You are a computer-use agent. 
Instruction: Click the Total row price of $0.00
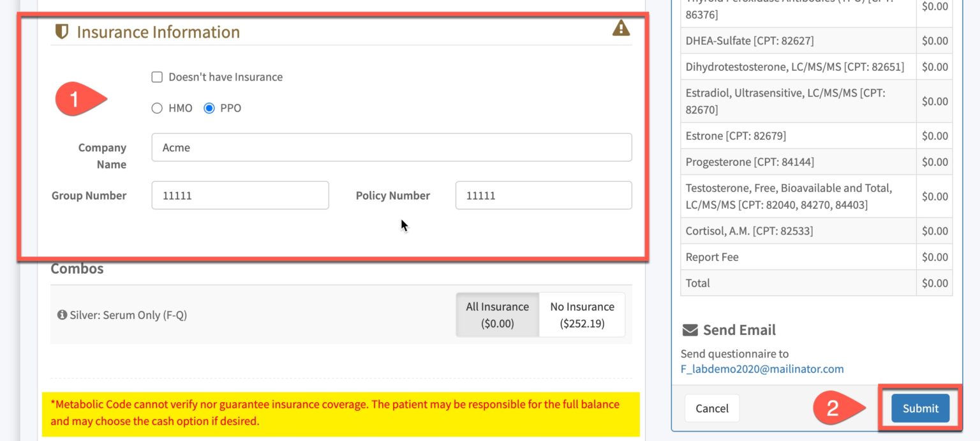point(933,283)
